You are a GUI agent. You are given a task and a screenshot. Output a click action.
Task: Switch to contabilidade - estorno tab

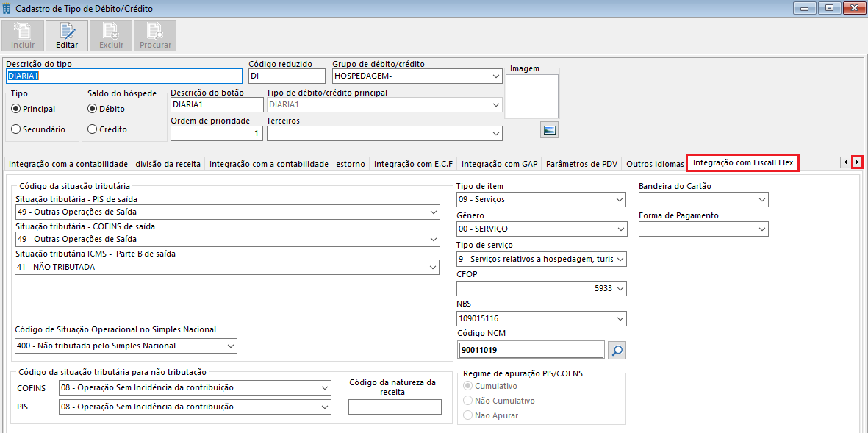287,164
